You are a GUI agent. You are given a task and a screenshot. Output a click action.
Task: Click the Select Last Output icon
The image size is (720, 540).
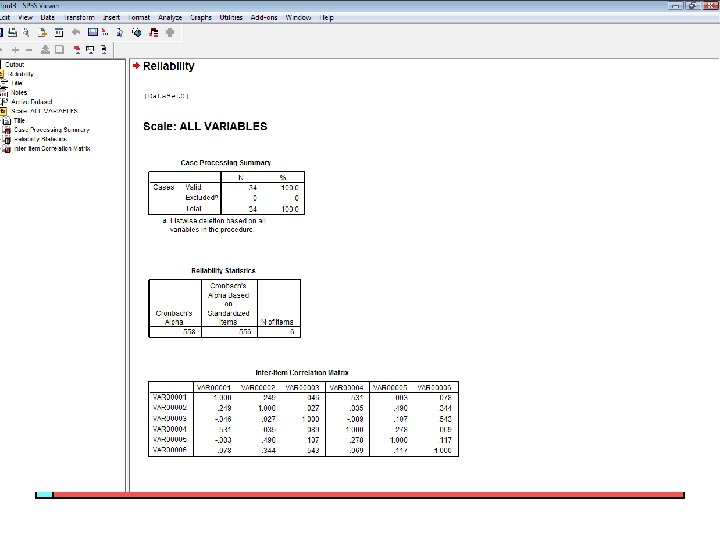pyautogui.click(x=154, y=32)
